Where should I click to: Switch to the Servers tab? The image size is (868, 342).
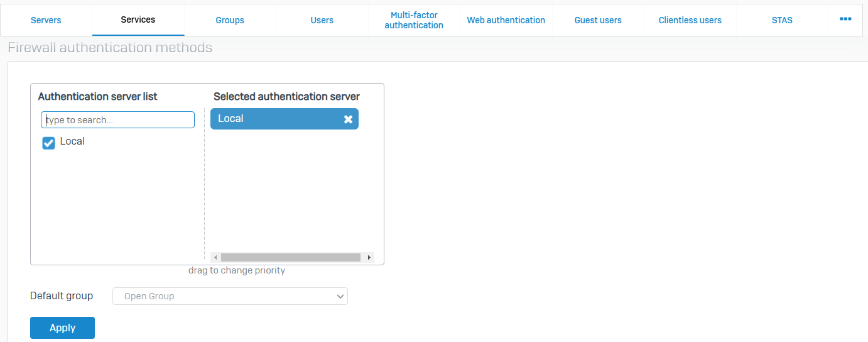click(46, 20)
